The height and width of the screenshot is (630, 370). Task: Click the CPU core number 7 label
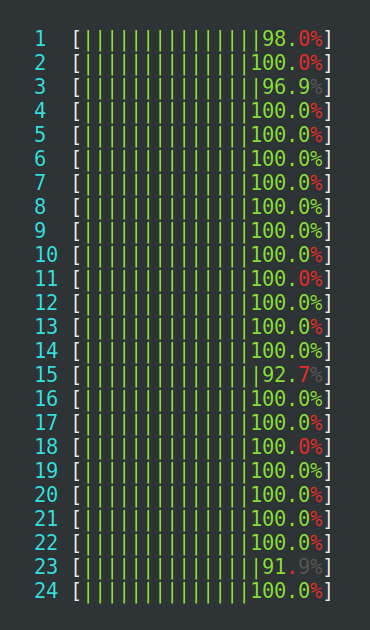(40, 183)
